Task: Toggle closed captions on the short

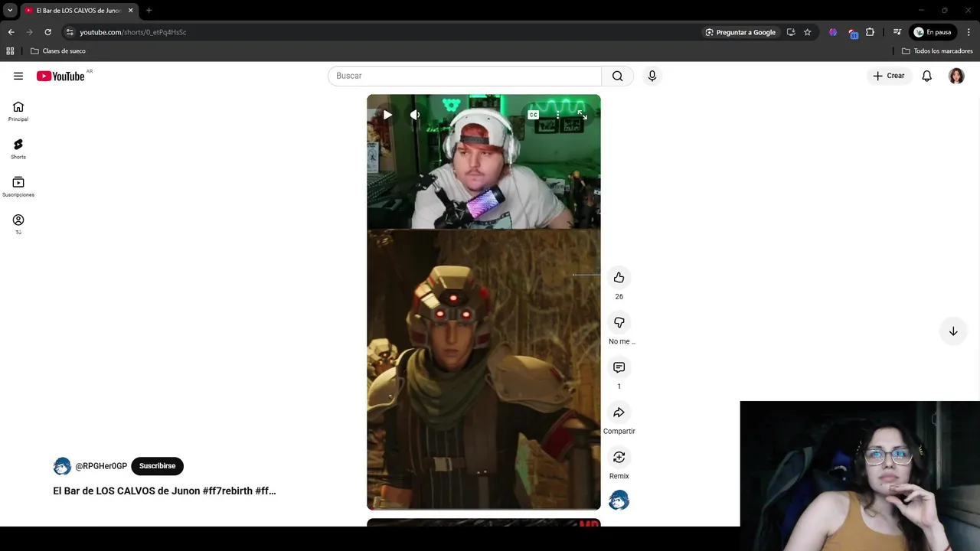Action: tap(533, 115)
